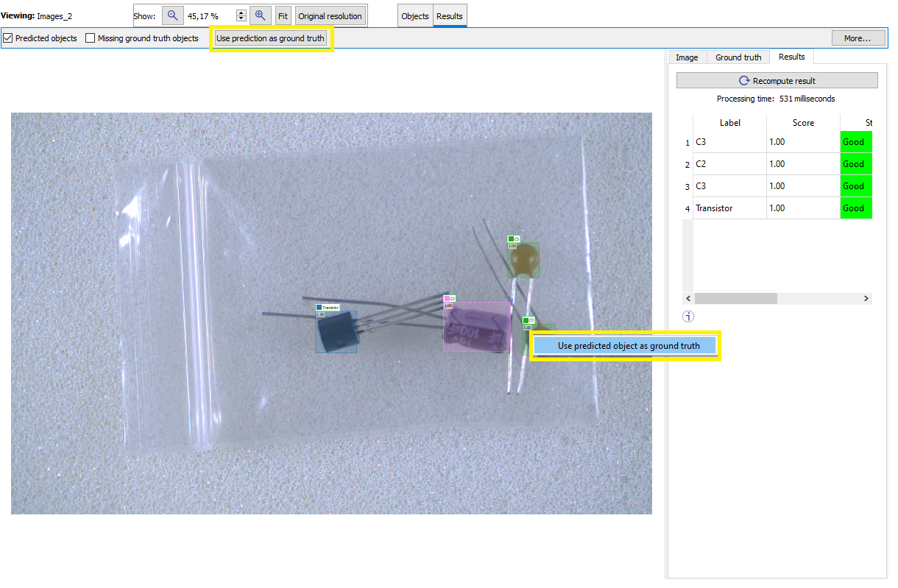Click the info icon below results table
Screen dimensions: 898x588
(688, 317)
